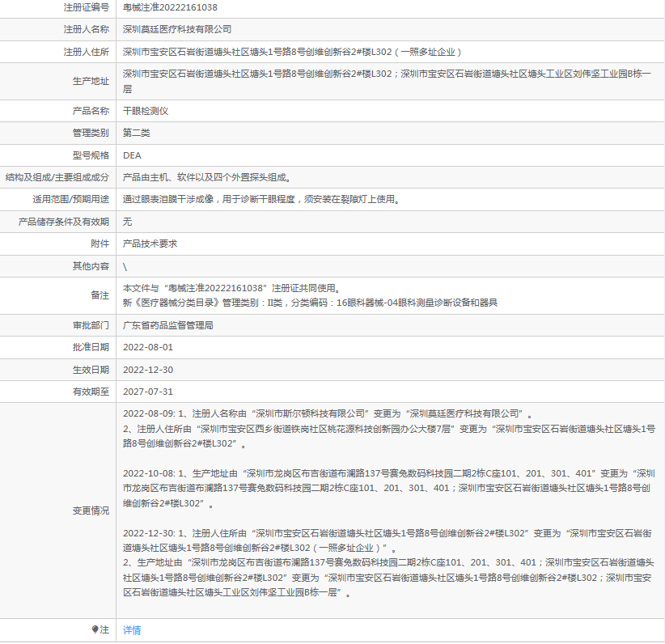Click the 管理类别 label
665x644 pixels.
pos(91,133)
